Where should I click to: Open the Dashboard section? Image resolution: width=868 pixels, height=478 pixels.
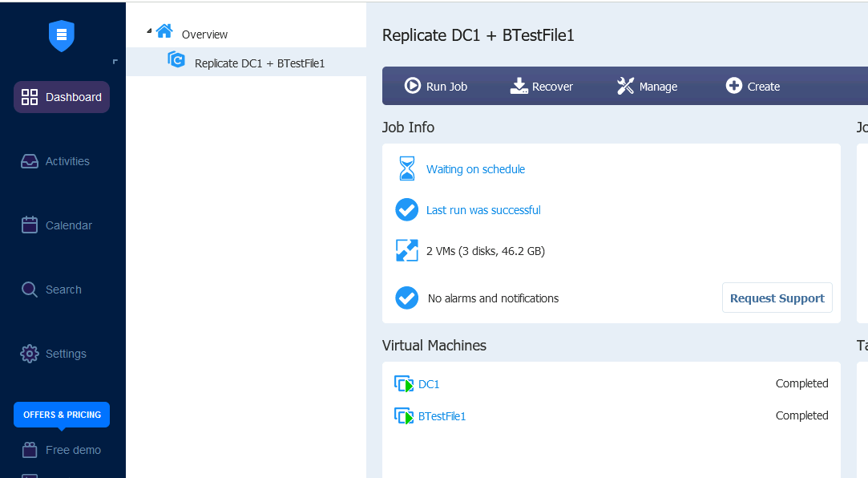click(x=62, y=97)
